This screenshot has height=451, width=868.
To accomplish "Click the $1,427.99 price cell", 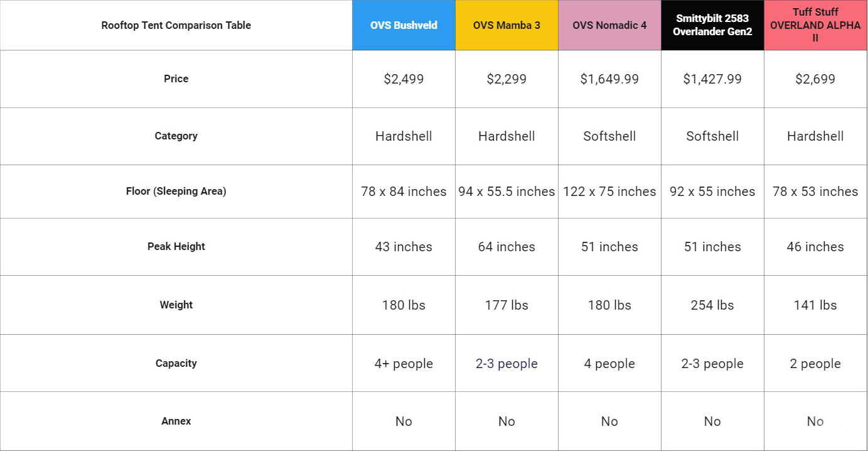I will point(712,79).
